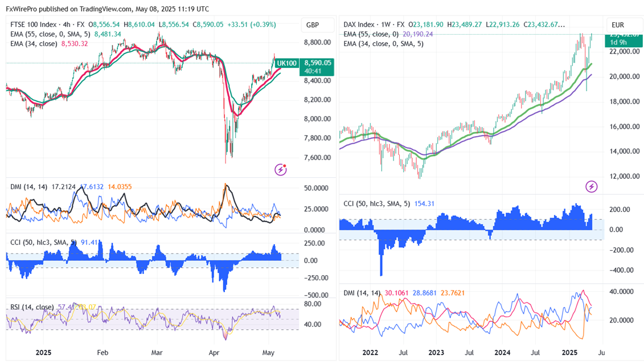
Task: Click the lightning icon on the FTSE chart
Action: [x=281, y=169]
